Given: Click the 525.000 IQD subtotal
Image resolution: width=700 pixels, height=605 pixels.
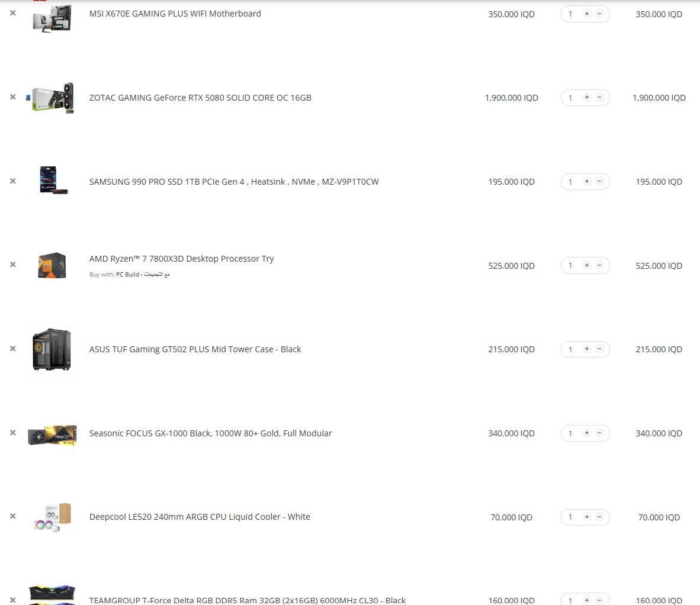Looking at the screenshot, I should (x=659, y=266).
